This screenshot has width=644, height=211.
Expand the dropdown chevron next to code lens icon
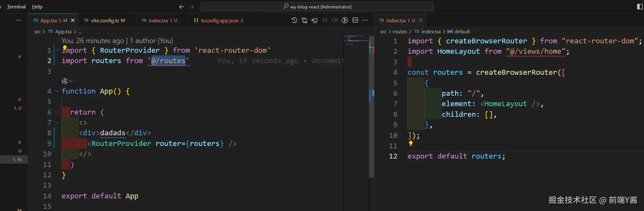pos(71,81)
